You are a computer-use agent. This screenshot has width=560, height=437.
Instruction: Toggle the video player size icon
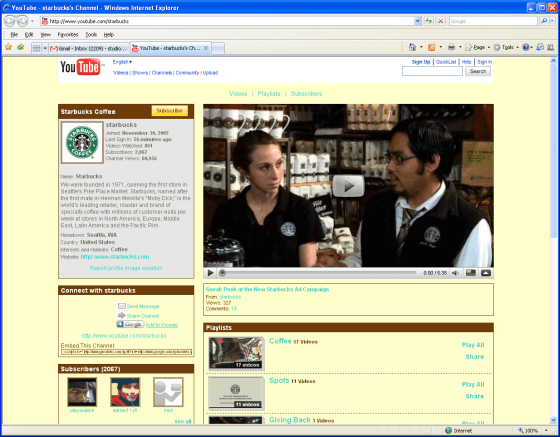click(471, 273)
